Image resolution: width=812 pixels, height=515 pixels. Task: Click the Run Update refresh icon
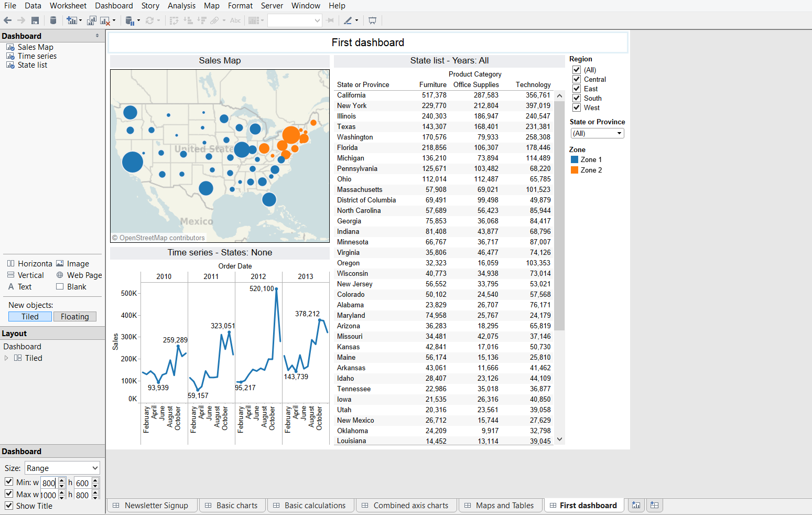[x=149, y=20]
